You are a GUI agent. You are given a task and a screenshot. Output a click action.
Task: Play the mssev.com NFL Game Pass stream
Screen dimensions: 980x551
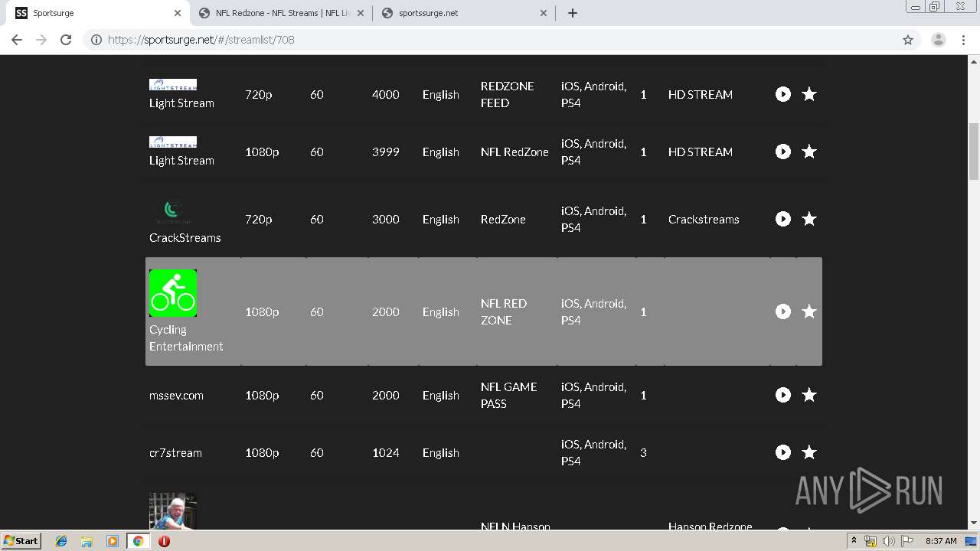pos(782,395)
